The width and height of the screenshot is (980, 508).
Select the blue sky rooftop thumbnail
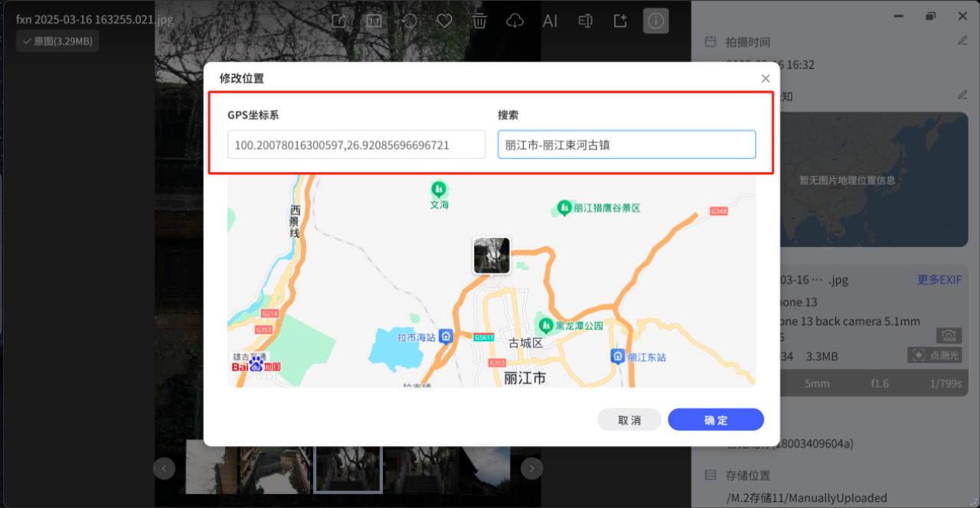[485, 470]
